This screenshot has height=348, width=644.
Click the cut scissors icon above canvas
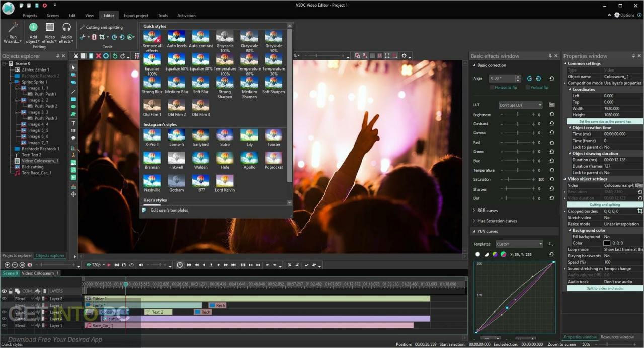(x=76, y=56)
